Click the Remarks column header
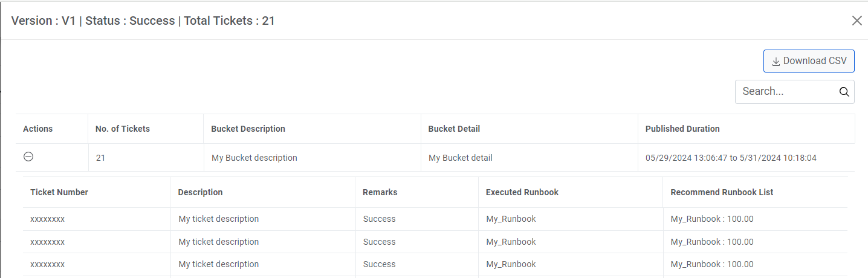The image size is (868, 278). click(380, 192)
